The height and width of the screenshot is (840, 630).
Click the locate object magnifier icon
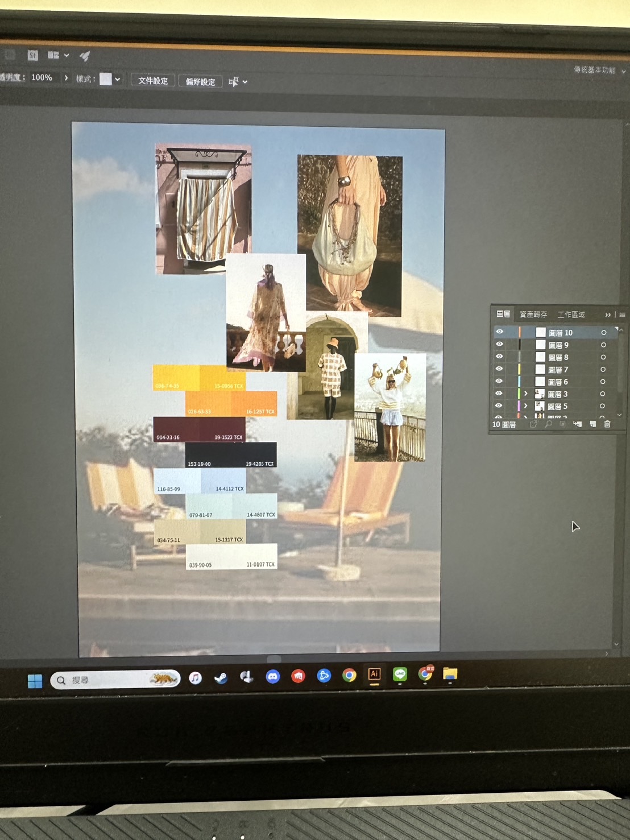click(548, 424)
